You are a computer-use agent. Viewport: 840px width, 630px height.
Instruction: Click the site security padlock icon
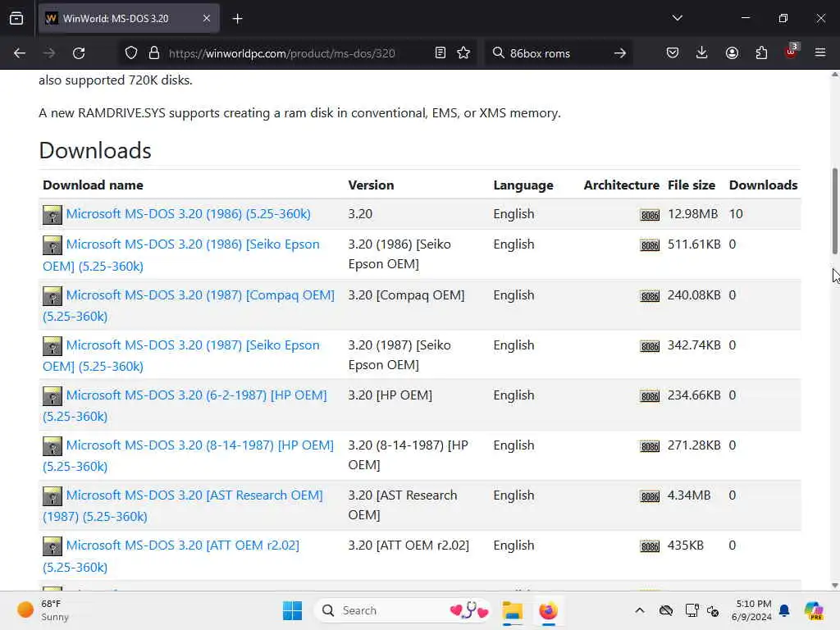[x=154, y=53]
